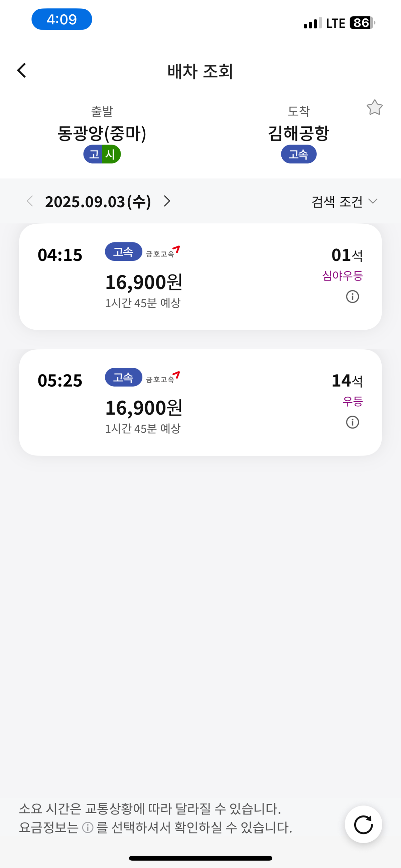
Task: Select the 04:15 departure card
Action: click(200, 277)
